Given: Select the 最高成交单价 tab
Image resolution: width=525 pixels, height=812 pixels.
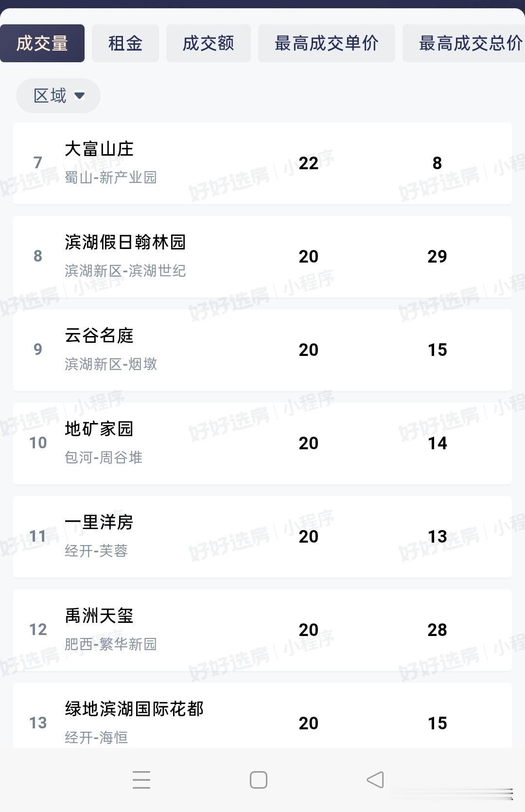Looking at the screenshot, I should click(327, 43).
